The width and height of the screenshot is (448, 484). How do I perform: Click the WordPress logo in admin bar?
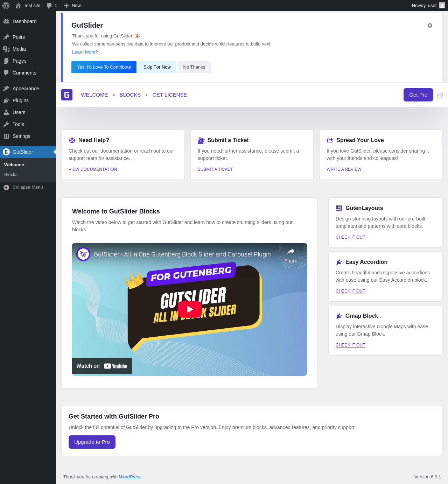tap(6, 6)
